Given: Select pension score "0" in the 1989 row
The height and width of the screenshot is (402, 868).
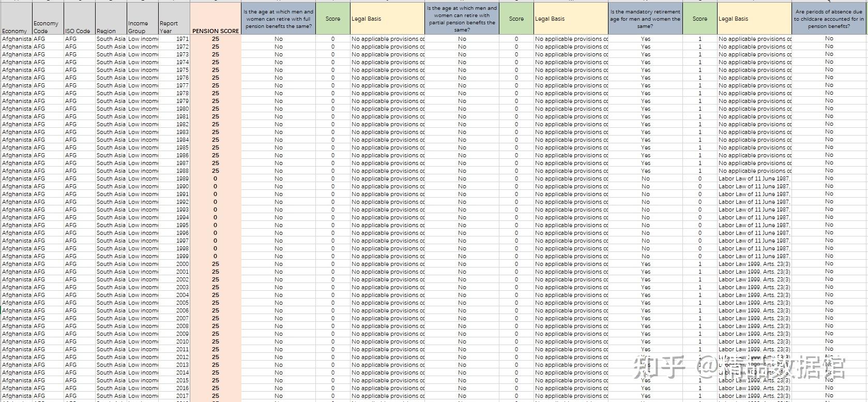Looking at the screenshot, I should tap(216, 178).
